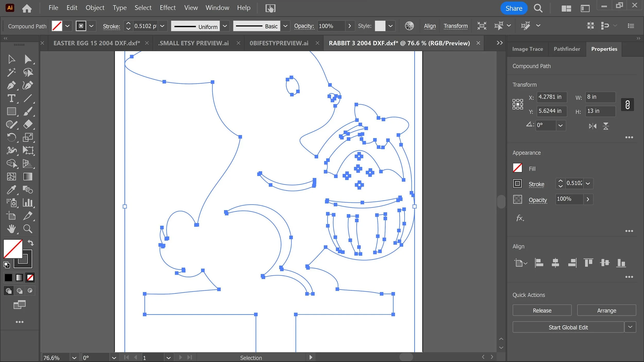Open the zoom level dropdown
644x362 pixels.
pyautogui.click(x=74, y=358)
